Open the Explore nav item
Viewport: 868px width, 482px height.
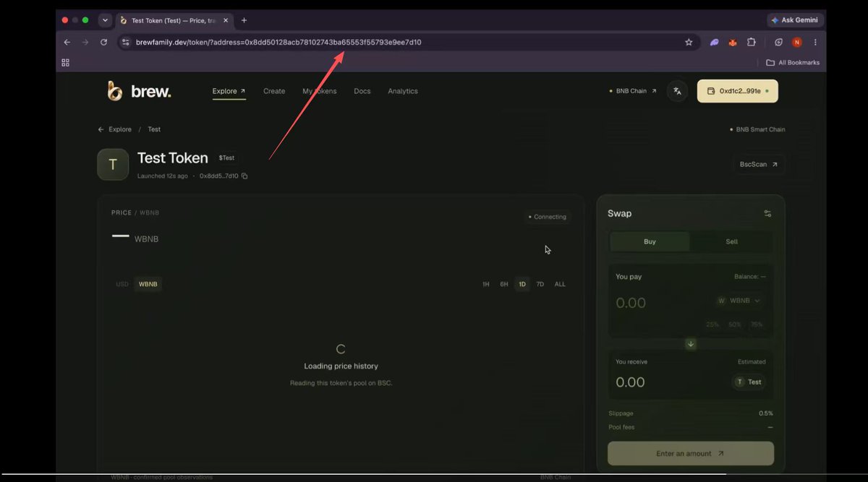click(229, 91)
